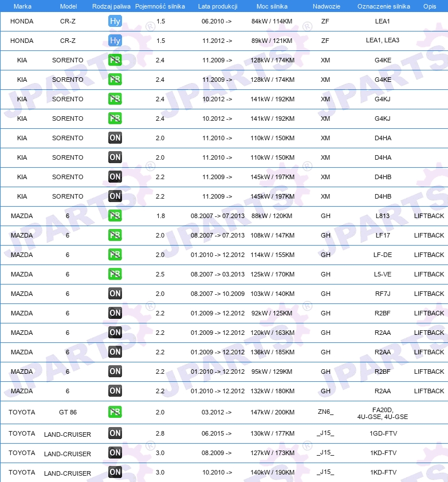The height and width of the screenshot is (482, 448).
Task: Click the green petrol icon in the Mazda LF-DE row
Action: (x=115, y=255)
